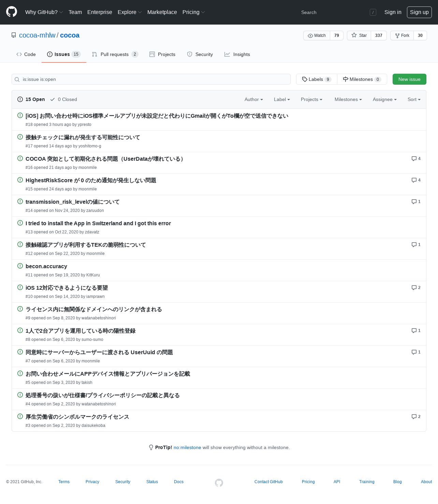Open issue 'I tried to install the App in Switzerland'
This screenshot has height=504, width=438.
pos(98,224)
